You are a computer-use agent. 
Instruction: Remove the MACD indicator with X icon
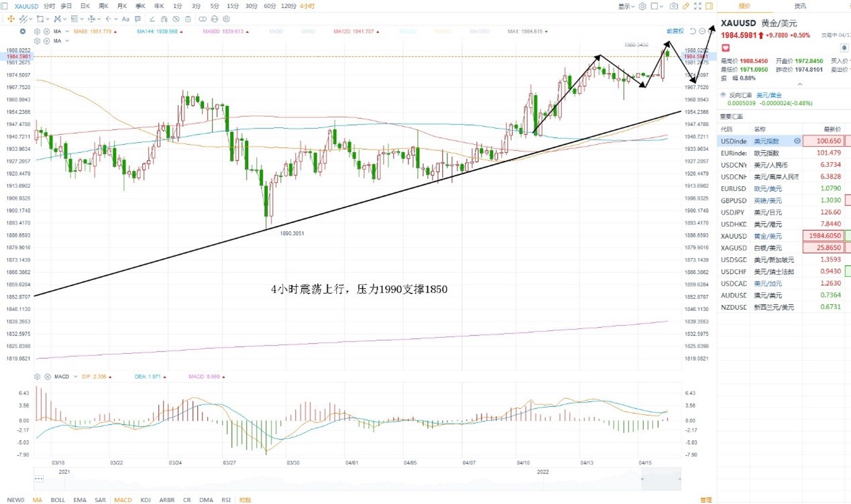click(48, 377)
